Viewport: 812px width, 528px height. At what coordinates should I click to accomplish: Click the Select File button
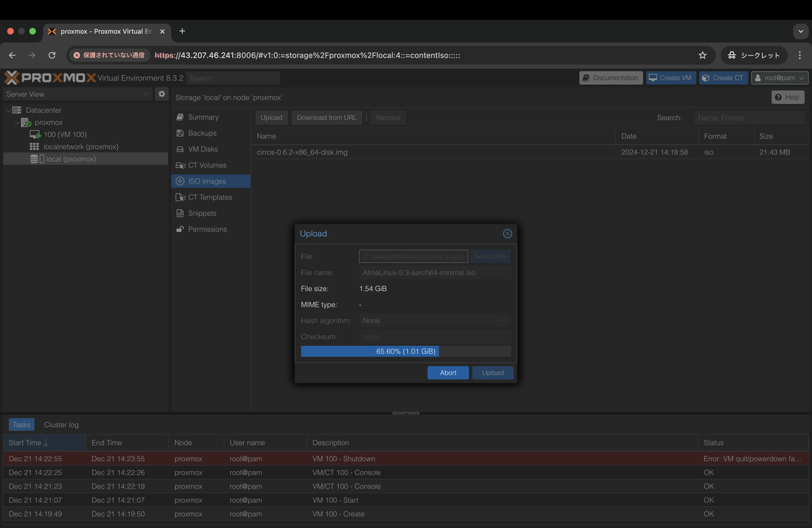(x=491, y=257)
